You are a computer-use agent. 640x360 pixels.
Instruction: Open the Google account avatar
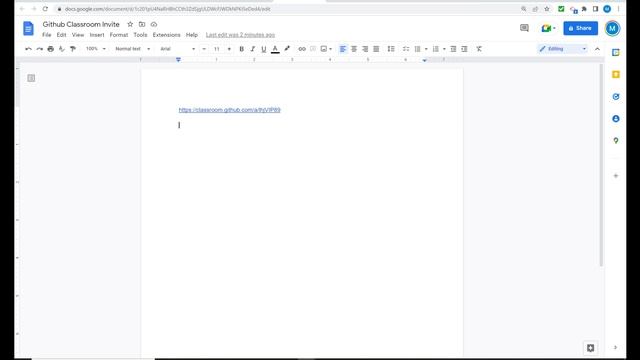pyautogui.click(x=612, y=28)
